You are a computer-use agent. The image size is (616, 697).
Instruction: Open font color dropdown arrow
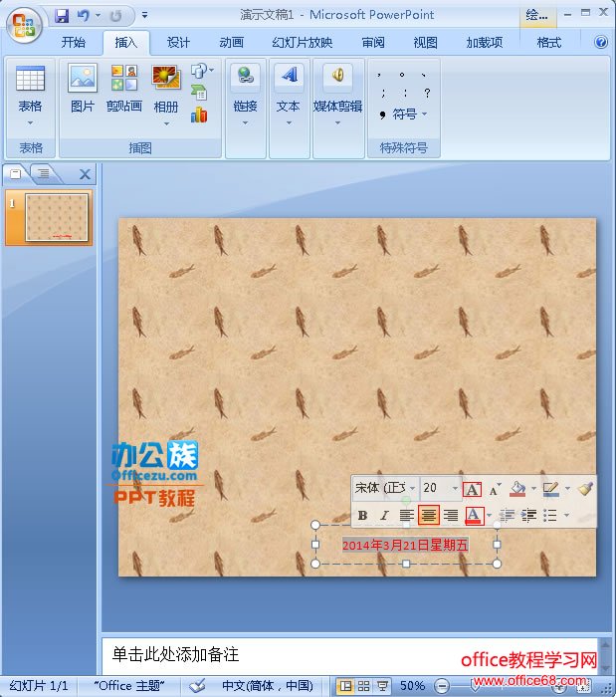[489, 516]
